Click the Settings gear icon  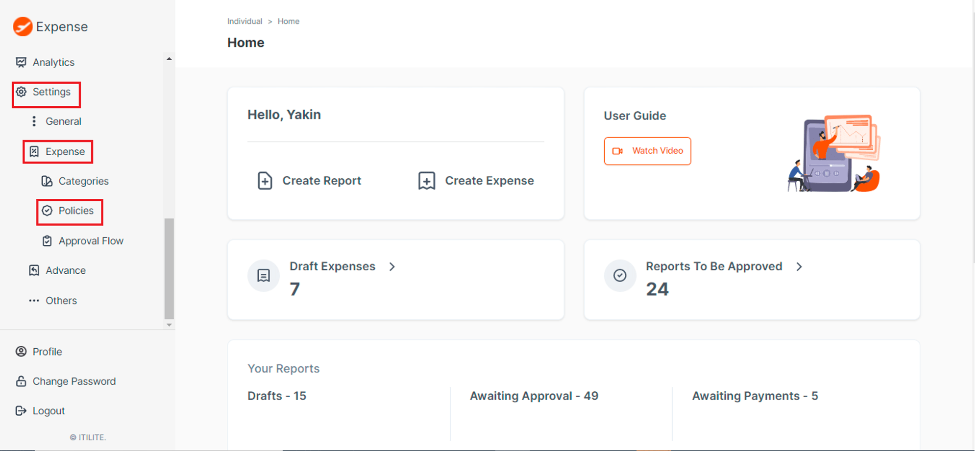coord(21,92)
